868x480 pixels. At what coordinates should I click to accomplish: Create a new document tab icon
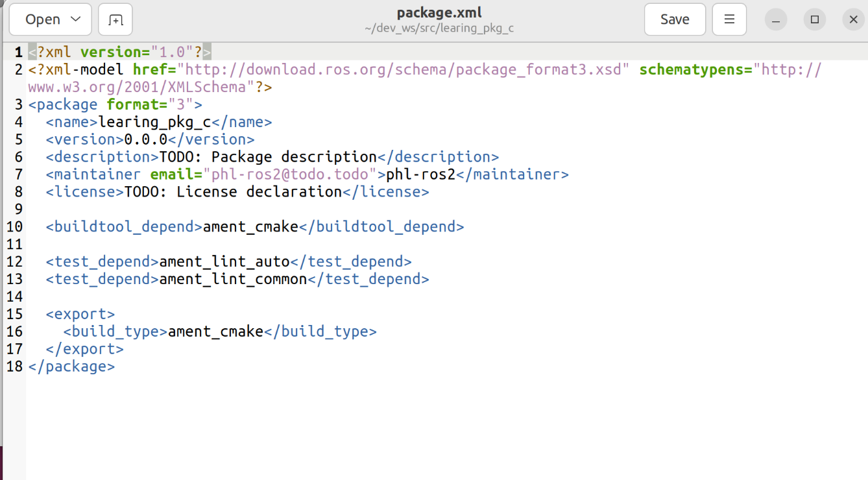(x=115, y=19)
